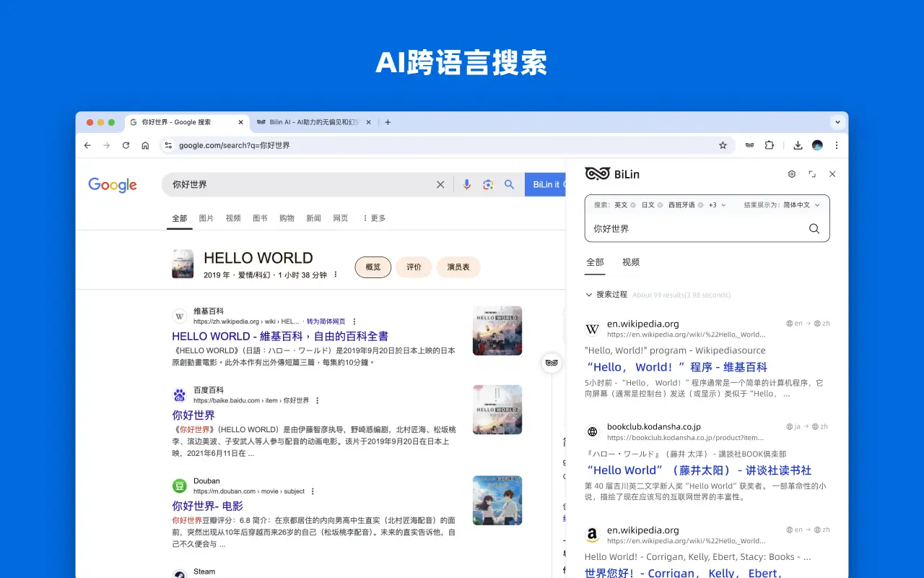
Task: Open Google Lens camera search icon
Action: (x=488, y=184)
